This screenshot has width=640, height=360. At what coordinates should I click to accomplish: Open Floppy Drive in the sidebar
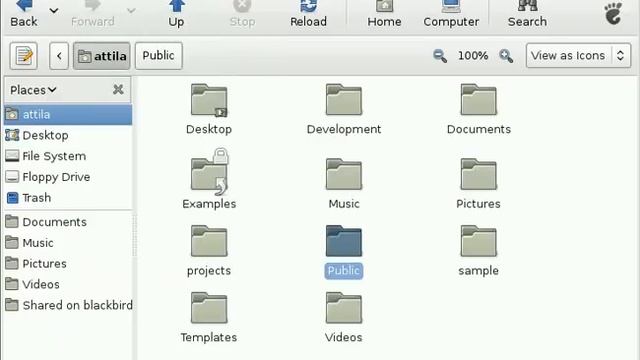point(68,177)
